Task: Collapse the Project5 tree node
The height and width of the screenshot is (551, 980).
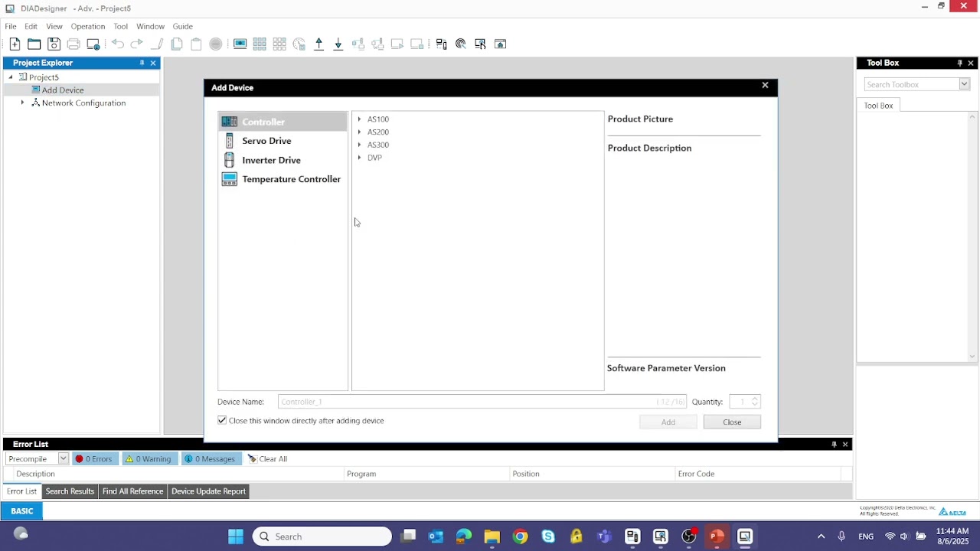Action: tap(11, 77)
